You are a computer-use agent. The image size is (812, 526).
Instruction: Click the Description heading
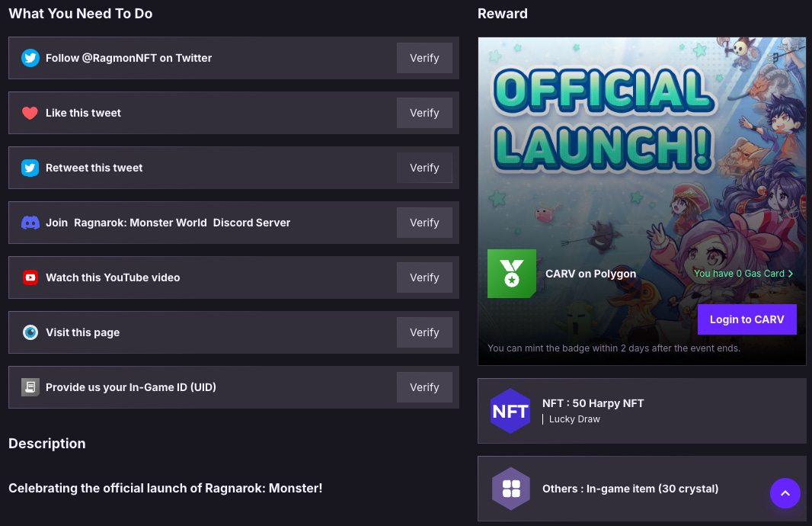(47, 444)
